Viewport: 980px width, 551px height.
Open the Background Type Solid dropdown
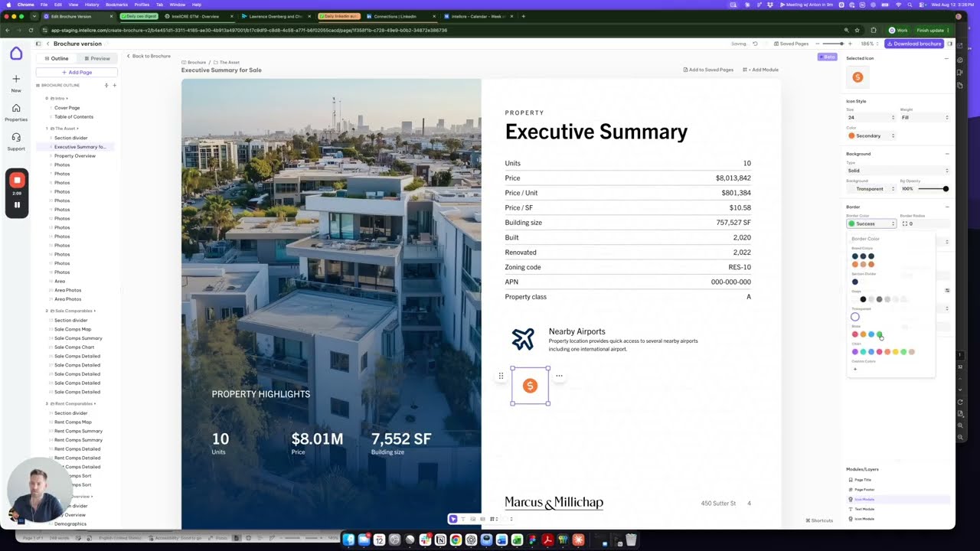click(x=897, y=171)
